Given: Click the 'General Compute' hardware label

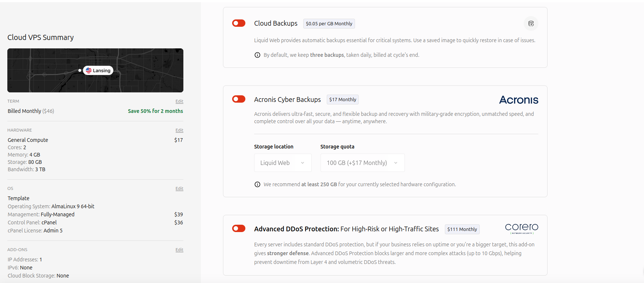Looking at the screenshot, I should [28, 140].
